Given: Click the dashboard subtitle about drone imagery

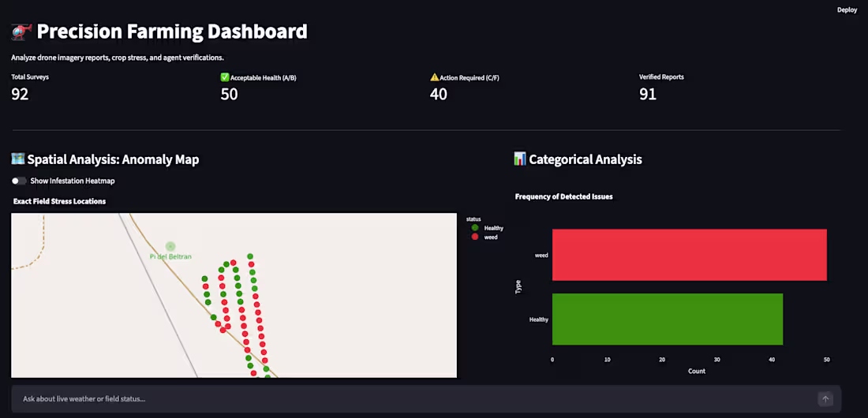Looking at the screenshot, I should [118, 58].
